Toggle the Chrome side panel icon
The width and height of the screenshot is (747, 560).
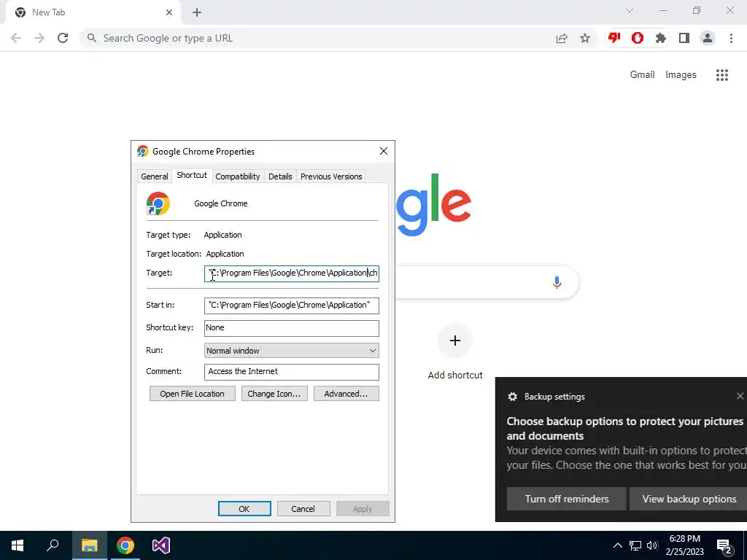[684, 38]
